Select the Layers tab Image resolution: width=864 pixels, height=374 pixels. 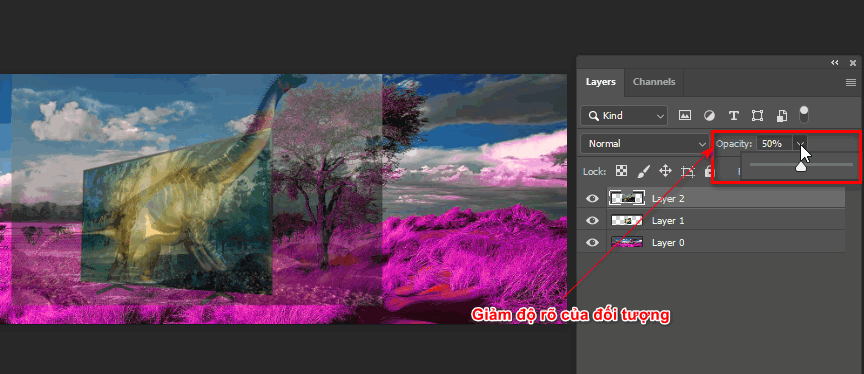601,82
